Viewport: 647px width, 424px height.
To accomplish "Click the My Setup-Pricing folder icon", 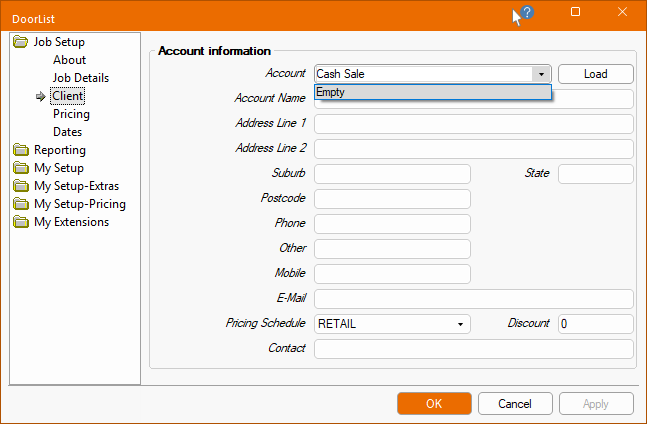I will (x=20, y=204).
